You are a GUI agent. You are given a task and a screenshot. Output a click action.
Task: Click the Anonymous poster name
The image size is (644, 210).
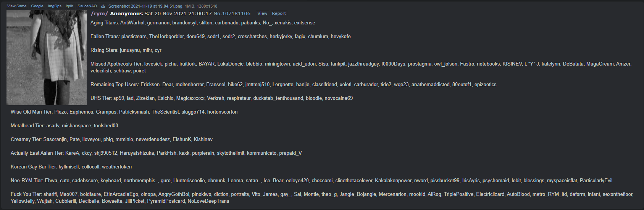pos(126,13)
